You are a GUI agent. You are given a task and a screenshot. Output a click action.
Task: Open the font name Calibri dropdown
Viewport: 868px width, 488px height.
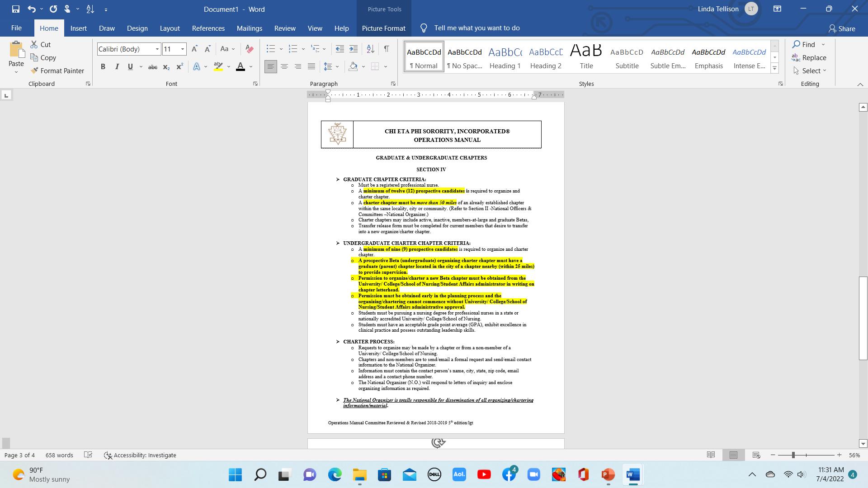[x=157, y=49]
